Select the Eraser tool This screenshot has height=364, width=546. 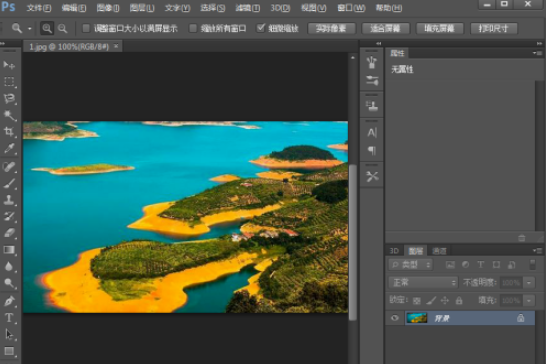pyautogui.click(x=9, y=233)
